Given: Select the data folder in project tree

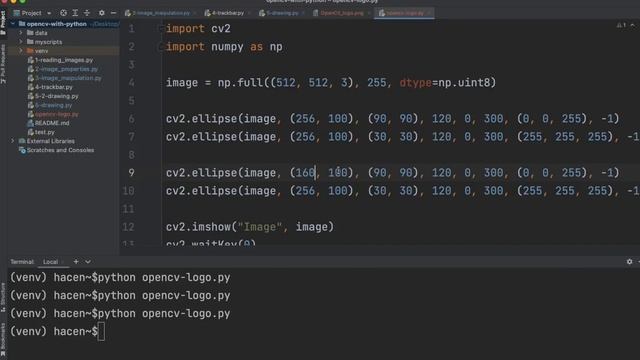Looking at the screenshot, I should pyautogui.click(x=41, y=33).
